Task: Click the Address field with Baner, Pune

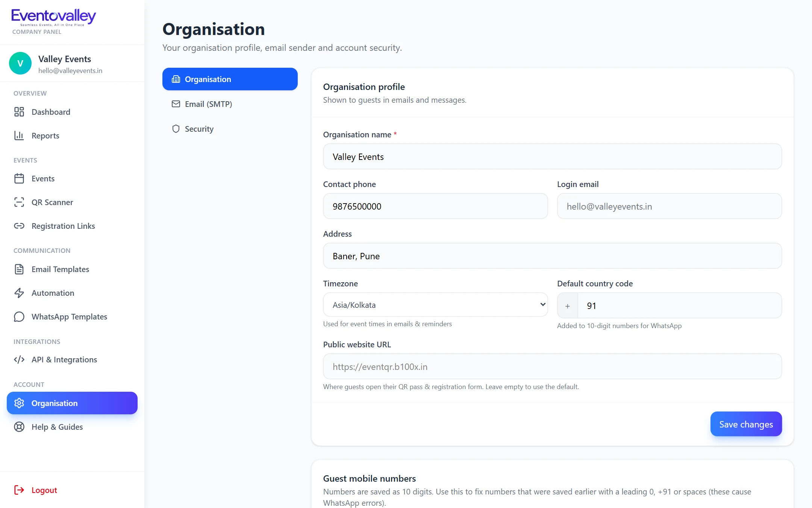Action: point(552,256)
